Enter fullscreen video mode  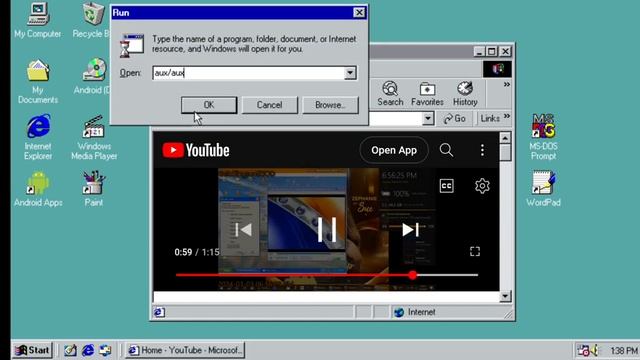[x=475, y=251]
